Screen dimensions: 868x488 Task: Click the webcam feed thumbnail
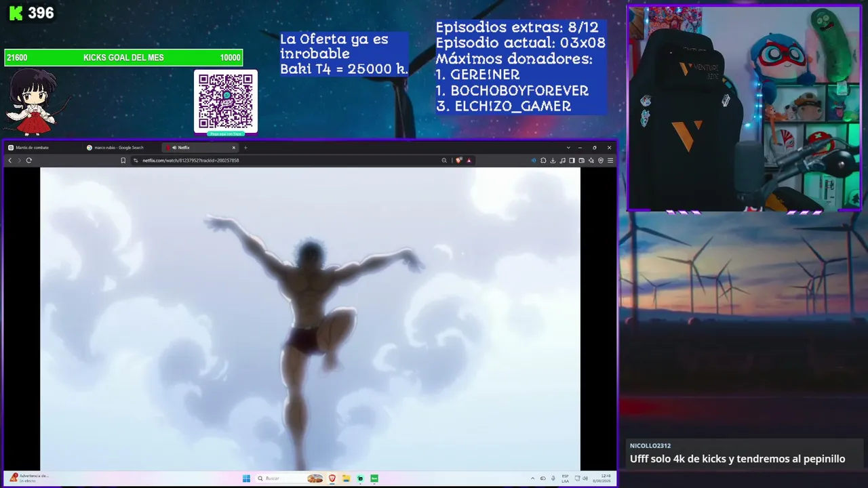click(744, 108)
